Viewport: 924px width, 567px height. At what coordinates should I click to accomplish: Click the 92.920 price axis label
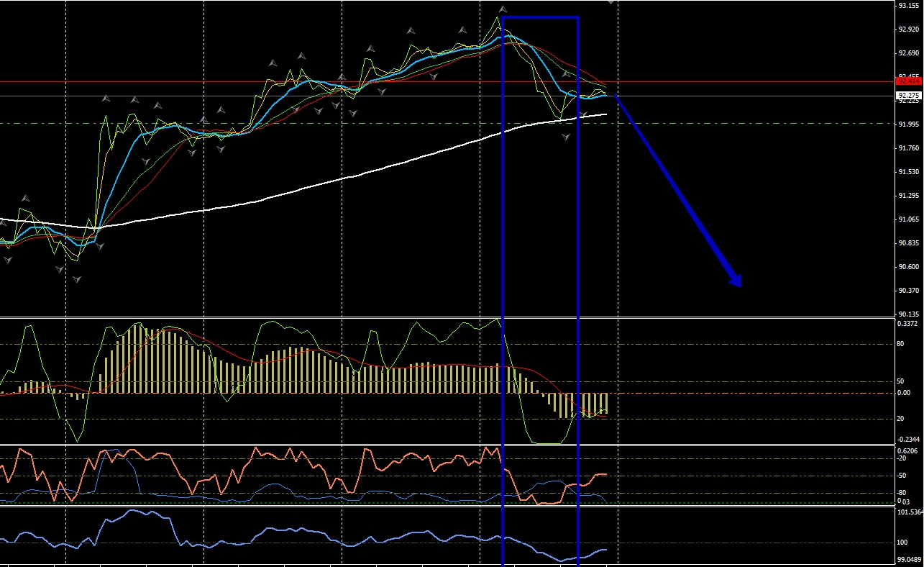909,30
